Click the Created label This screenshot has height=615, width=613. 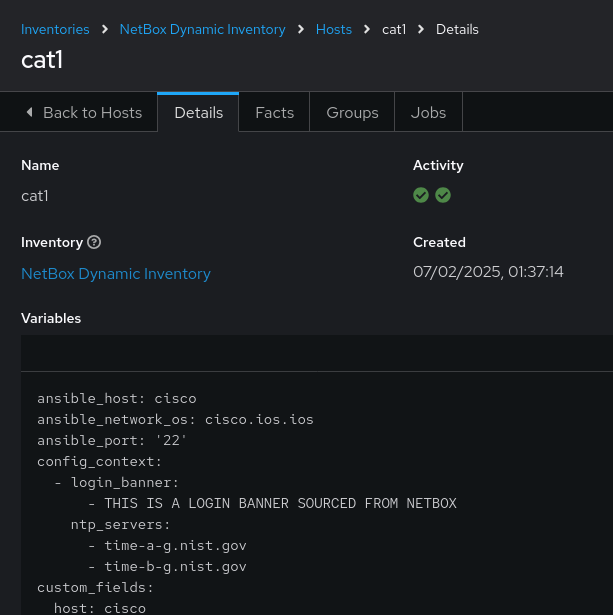439,242
